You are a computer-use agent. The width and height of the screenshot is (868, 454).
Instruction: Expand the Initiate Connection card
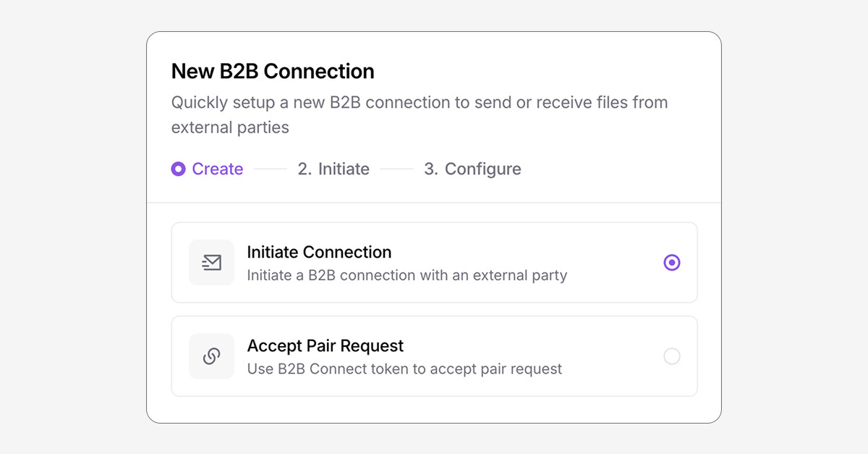pyautogui.click(x=434, y=262)
